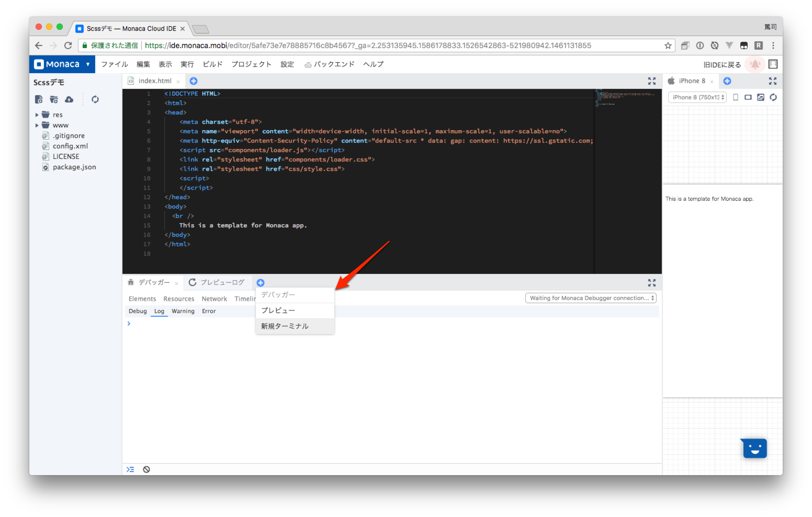Choose プレビュー from the popup menu
812x517 pixels.
tap(295, 311)
